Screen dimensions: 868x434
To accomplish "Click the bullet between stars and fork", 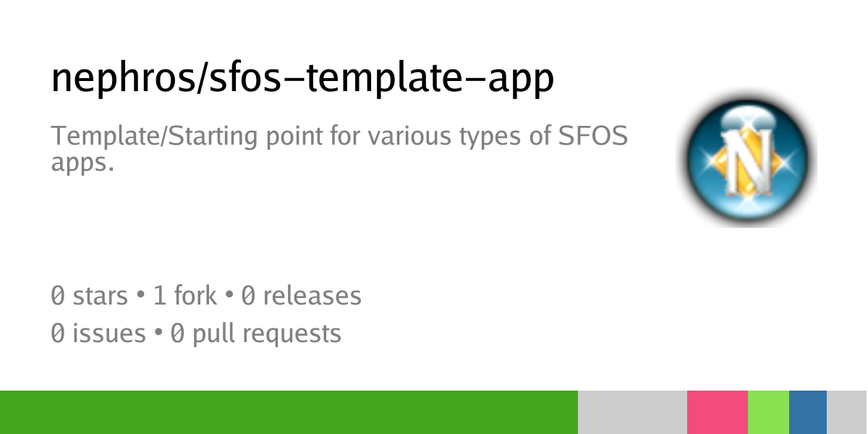I will coord(140,296).
